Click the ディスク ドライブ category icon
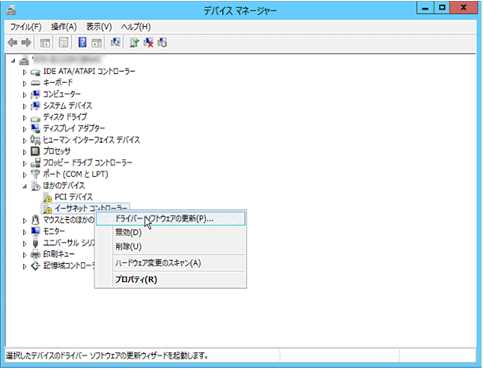Screen dimensions: 484x369 (36, 118)
